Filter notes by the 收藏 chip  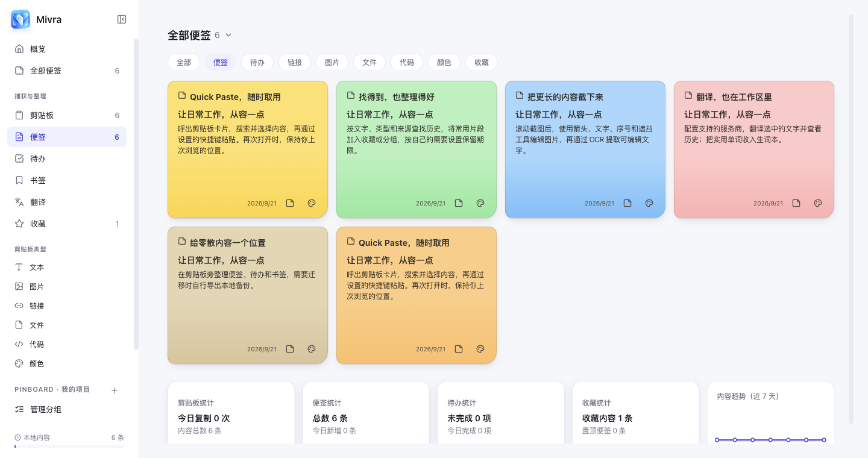pos(482,62)
